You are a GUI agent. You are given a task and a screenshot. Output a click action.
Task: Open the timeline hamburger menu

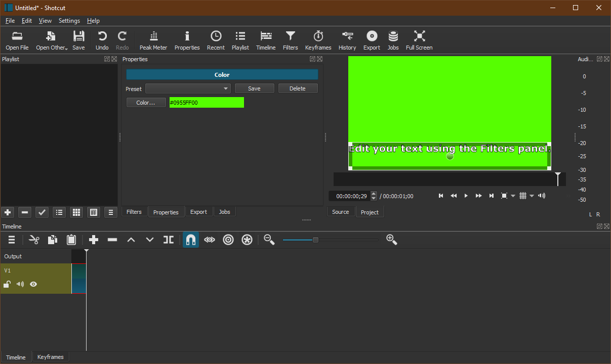(12, 240)
